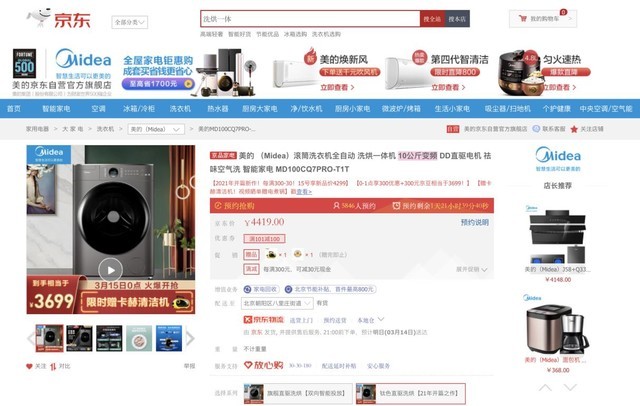
Task: Play the washing machine product video
Action: [x=111, y=270]
